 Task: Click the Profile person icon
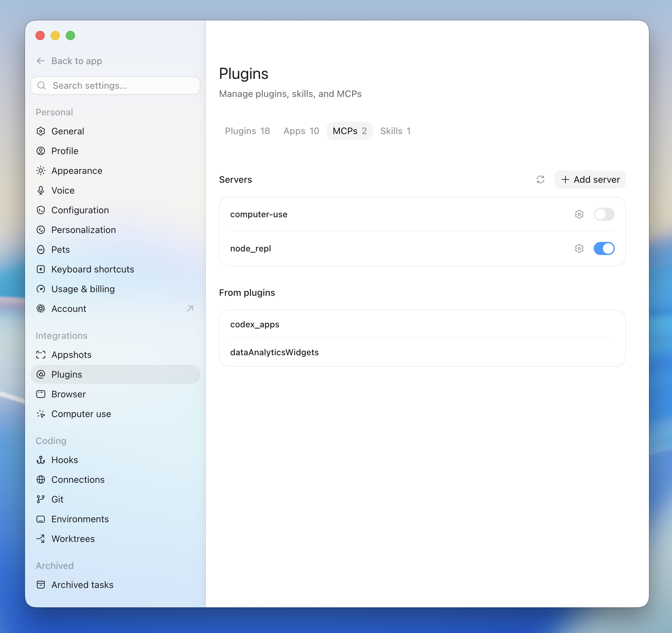tap(41, 151)
